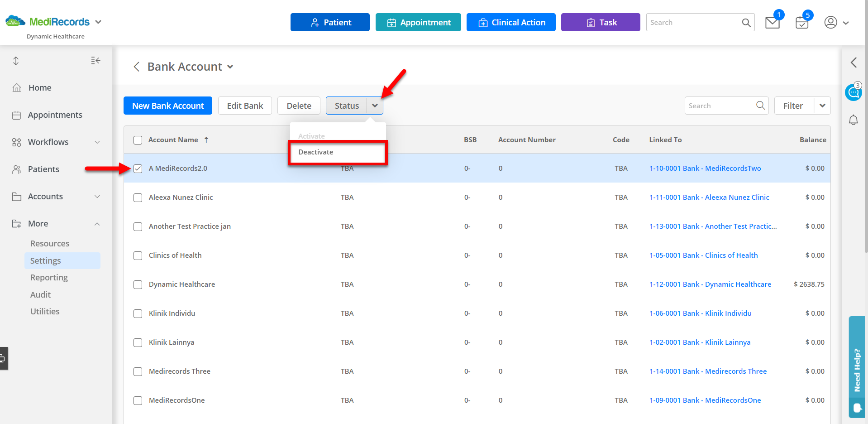Collapse the right panel arrow
Image resolution: width=868 pixels, height=424 pixels.
click(x=854, y=63)
